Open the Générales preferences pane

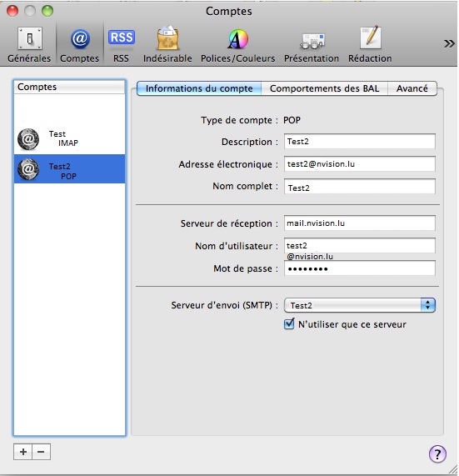click(x=29, y=45)
